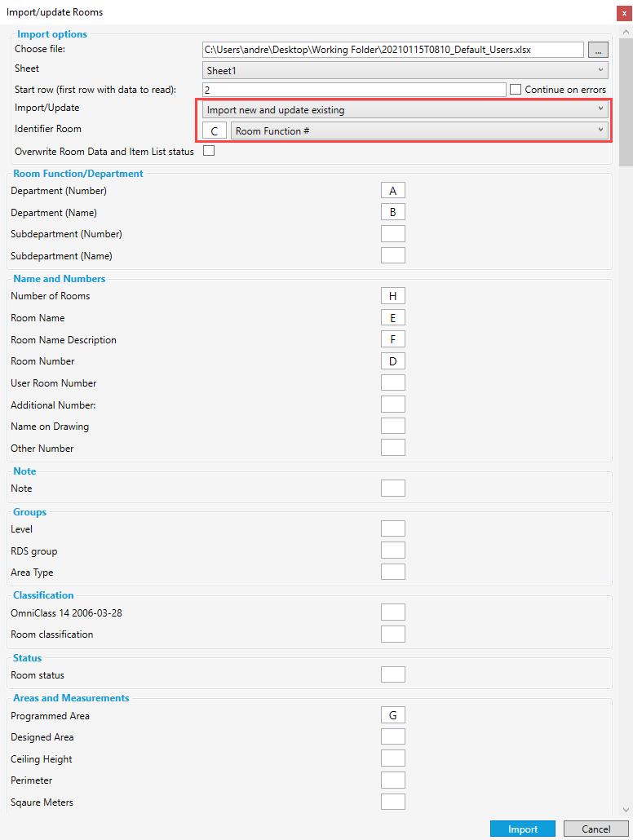Edit the Department (Name) column letter B
Image resolution: width=633 pixels, height=840 pixels.
392,211
